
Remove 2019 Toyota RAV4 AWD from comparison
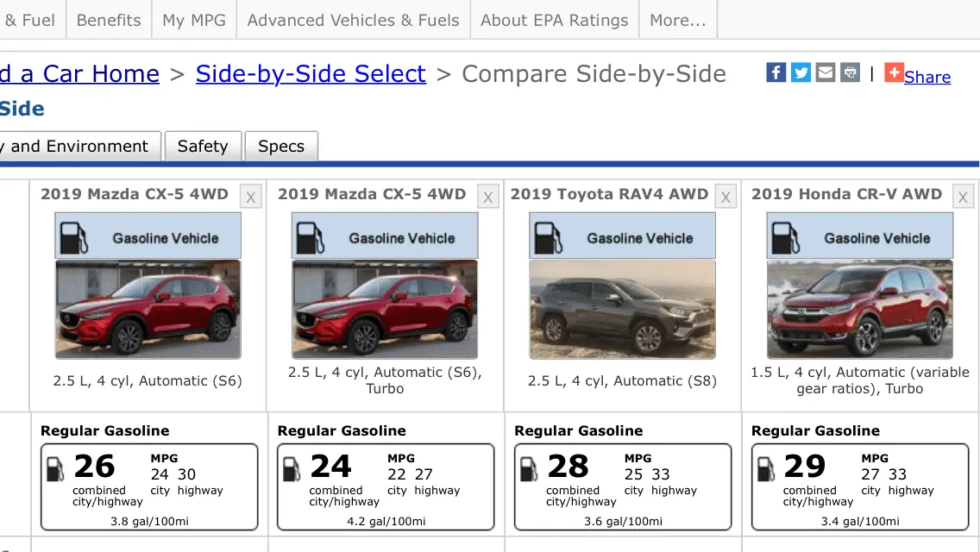click(x=726, y=197)
